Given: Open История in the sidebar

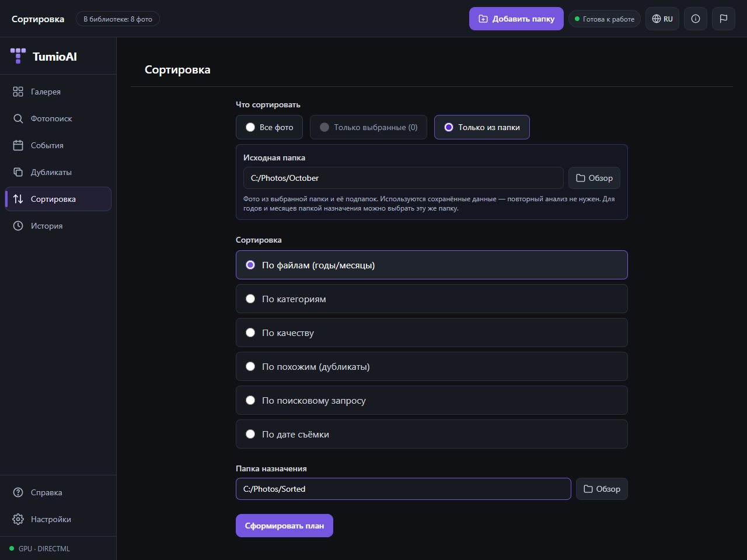Looking at the screenshot, I should click(58, 226).
